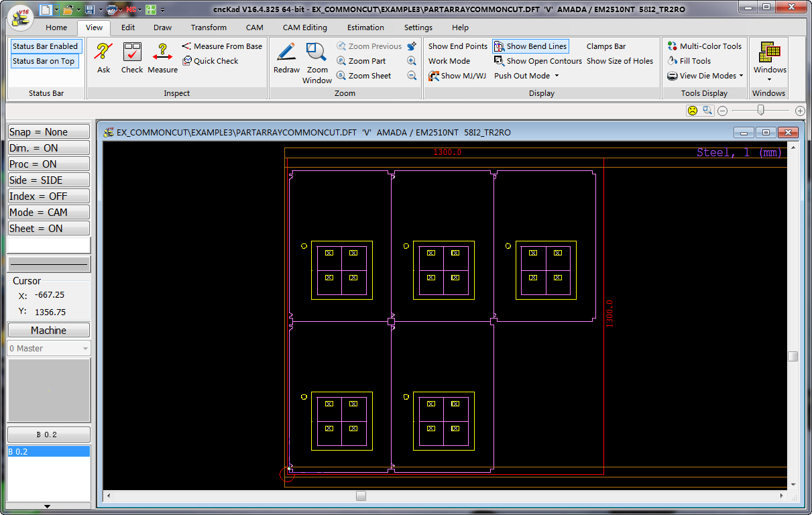Toggle Show MJ/WJ
This screenshot has width=812, height=515.
(457, 76)
